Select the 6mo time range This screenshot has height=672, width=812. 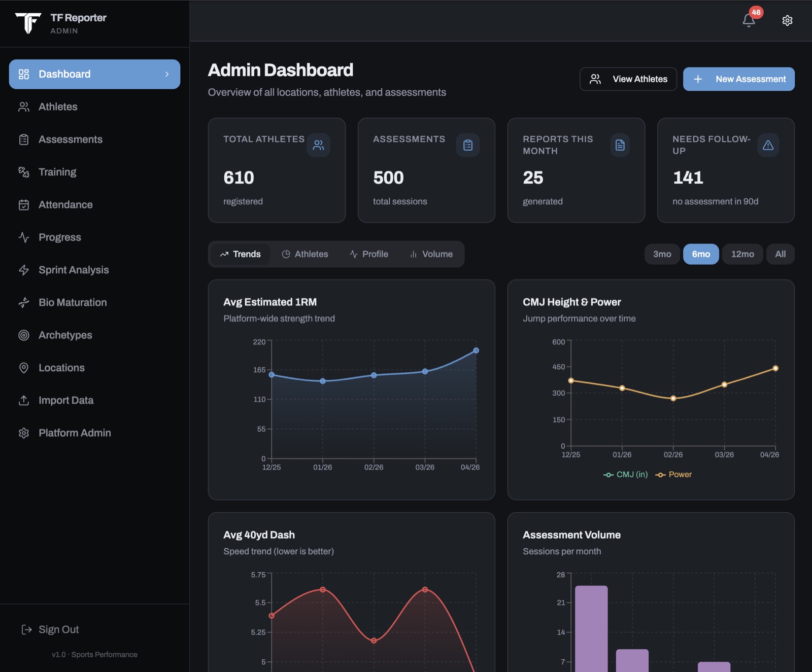[701, 254]
